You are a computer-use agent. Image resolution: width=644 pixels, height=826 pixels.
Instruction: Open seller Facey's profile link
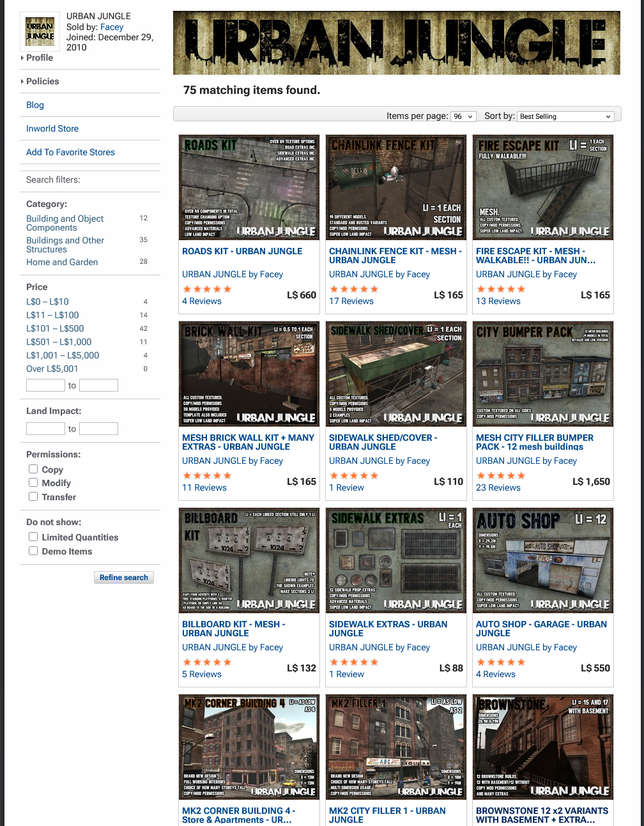(x=112, y=27)
